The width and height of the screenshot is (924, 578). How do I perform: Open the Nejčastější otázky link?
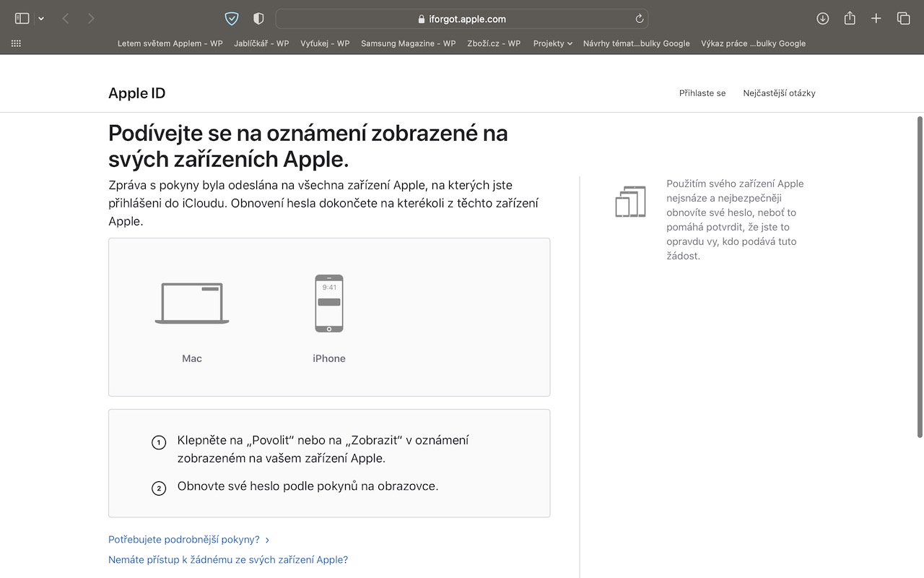779,93
